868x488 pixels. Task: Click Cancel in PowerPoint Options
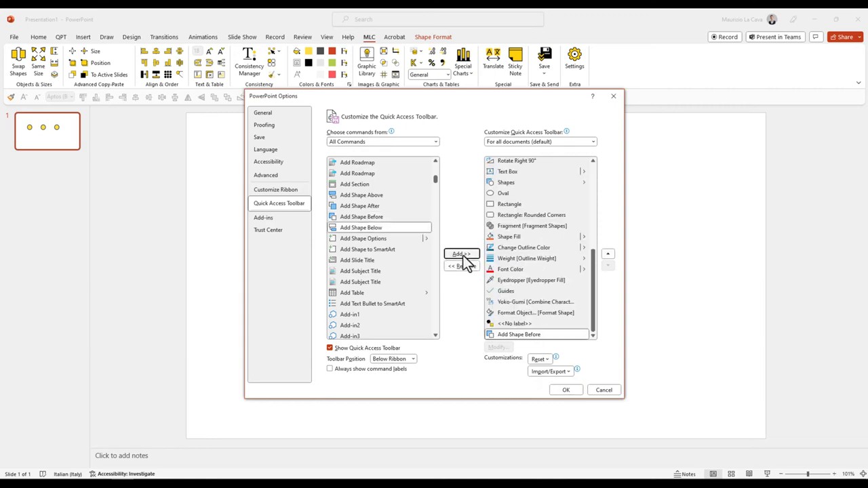coord(604,390)
